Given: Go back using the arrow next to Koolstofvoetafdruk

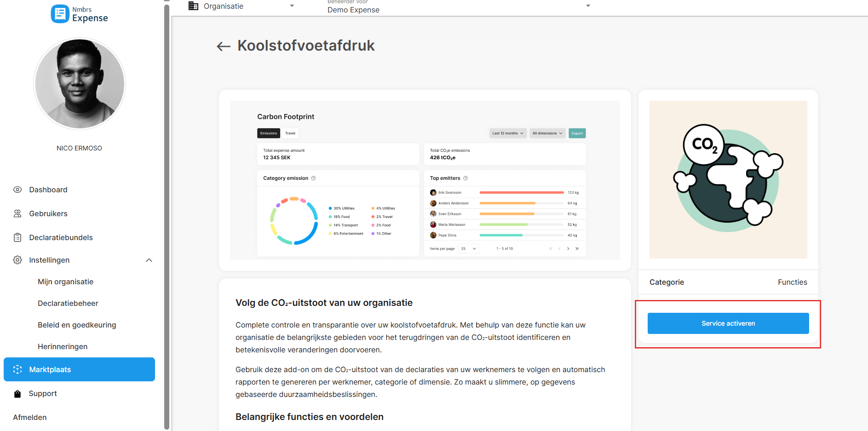Looking at the screenshot, I should click(224, 46).
